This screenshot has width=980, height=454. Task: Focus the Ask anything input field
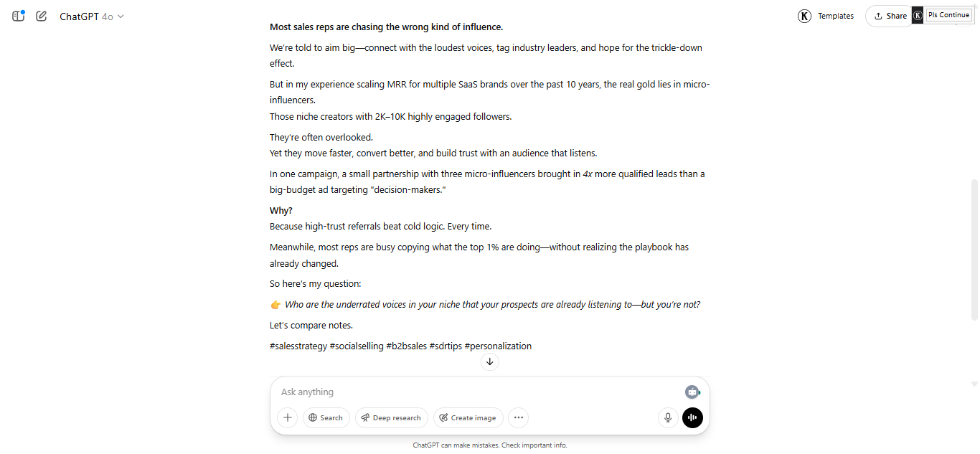click(473, 392)
